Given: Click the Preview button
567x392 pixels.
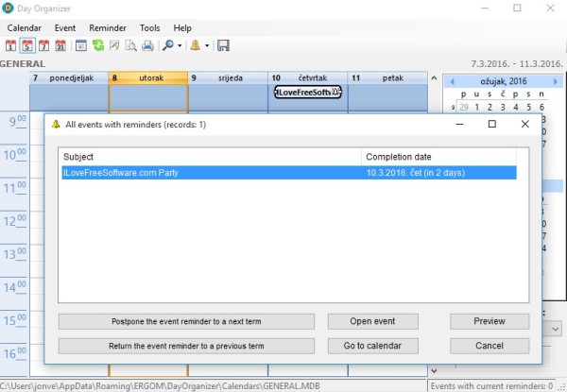Looking at the screenshot, I should (x=490, y=321).
